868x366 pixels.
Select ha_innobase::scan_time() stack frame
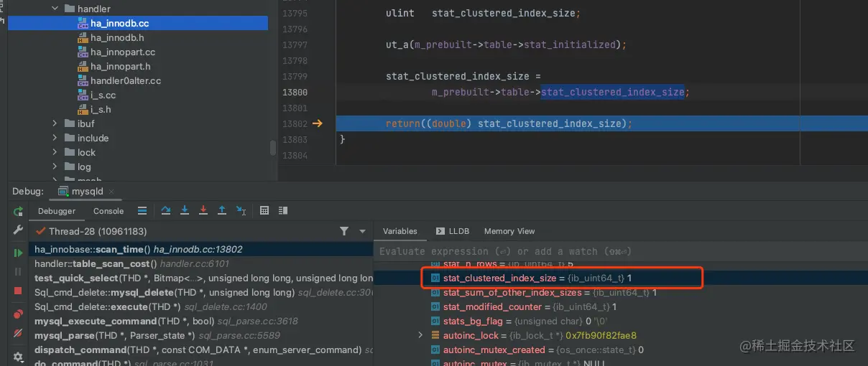(x=200, y=249)
